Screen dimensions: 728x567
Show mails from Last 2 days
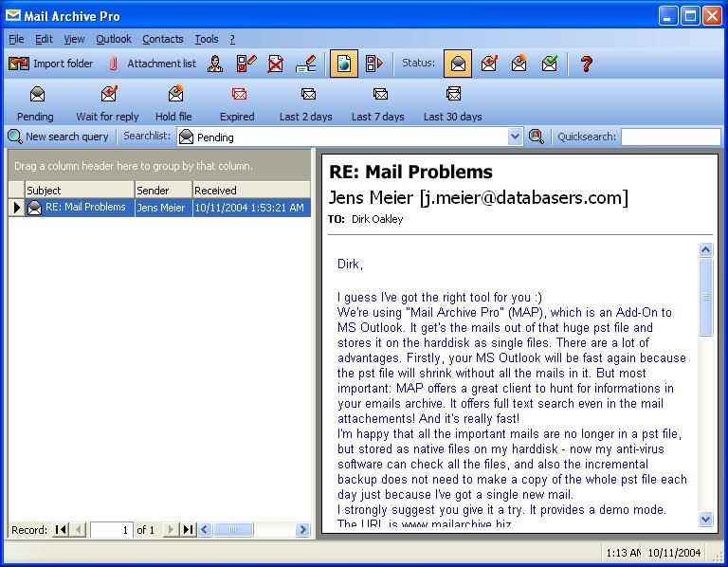(x=306, y=103)
